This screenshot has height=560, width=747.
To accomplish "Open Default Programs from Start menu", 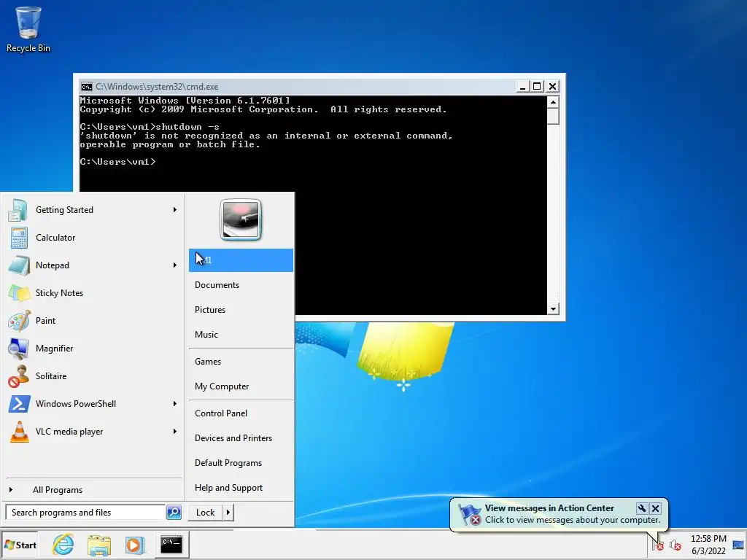I will 228,463.
